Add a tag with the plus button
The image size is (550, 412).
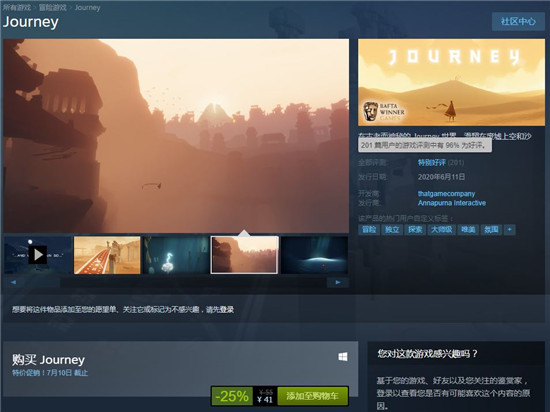pos(510,230)
